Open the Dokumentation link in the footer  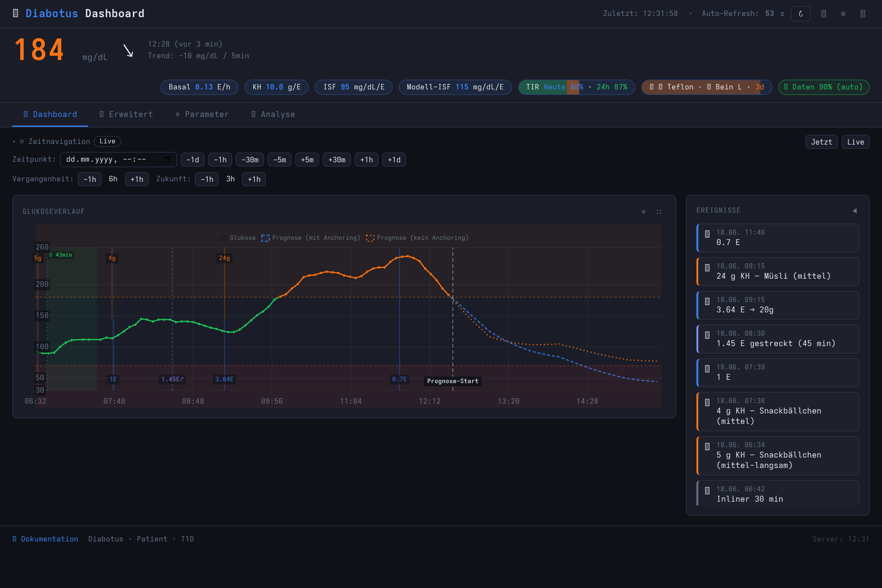point(45,539)
